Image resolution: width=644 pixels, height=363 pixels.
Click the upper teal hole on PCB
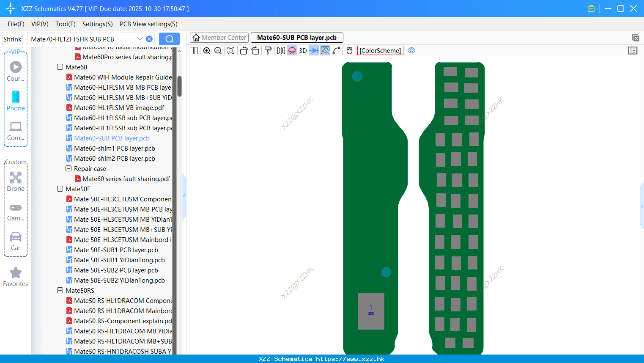click(357, 77)
